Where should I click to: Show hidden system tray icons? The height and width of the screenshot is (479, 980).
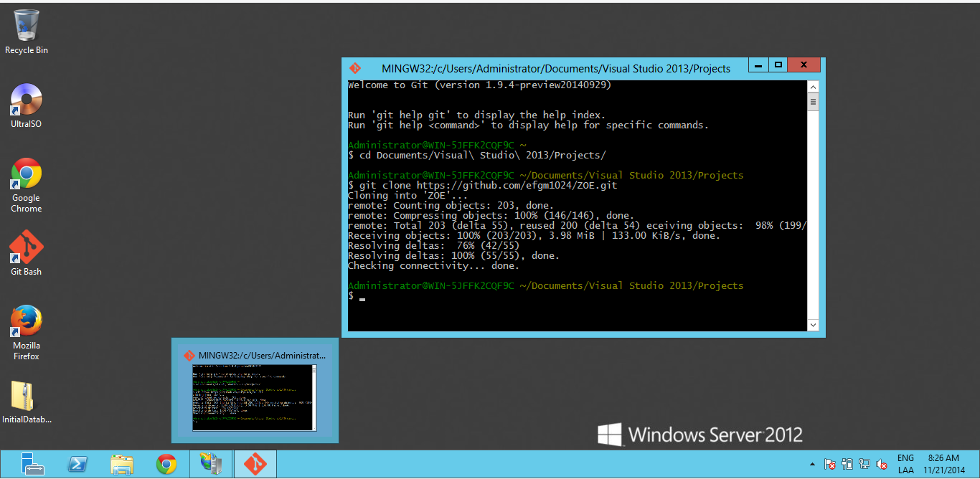(x=811, y=464)
